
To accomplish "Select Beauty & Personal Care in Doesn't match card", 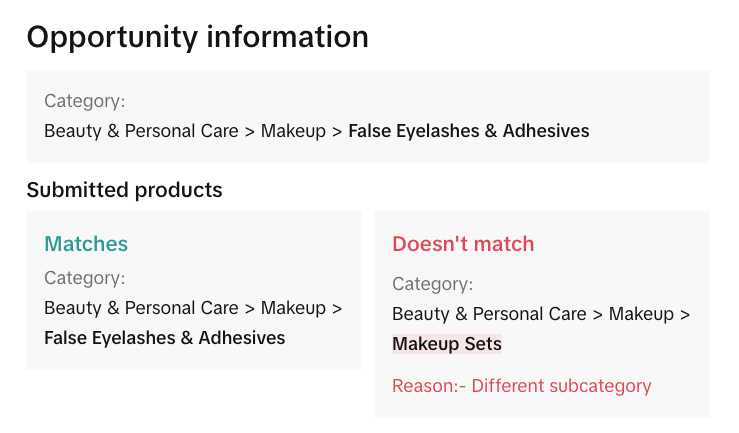I will (x=489, y=314).
